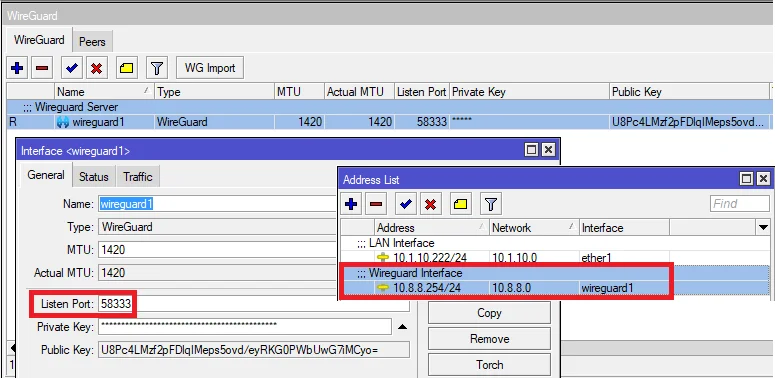Image resolution: width=775 pixels, height=378 pixels.
Task: Open the columns dropdown arrow in Address List
Action: [x=763, y=228]
